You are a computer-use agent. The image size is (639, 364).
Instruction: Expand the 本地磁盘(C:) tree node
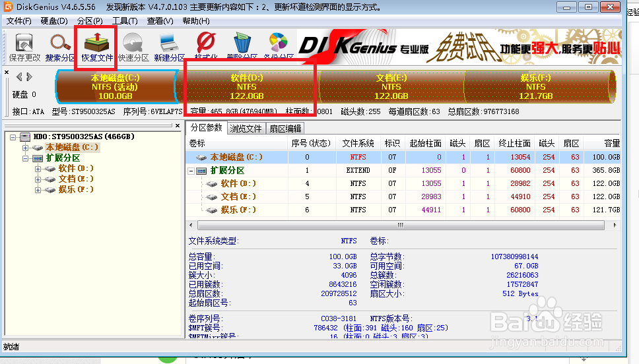point(25,148)
